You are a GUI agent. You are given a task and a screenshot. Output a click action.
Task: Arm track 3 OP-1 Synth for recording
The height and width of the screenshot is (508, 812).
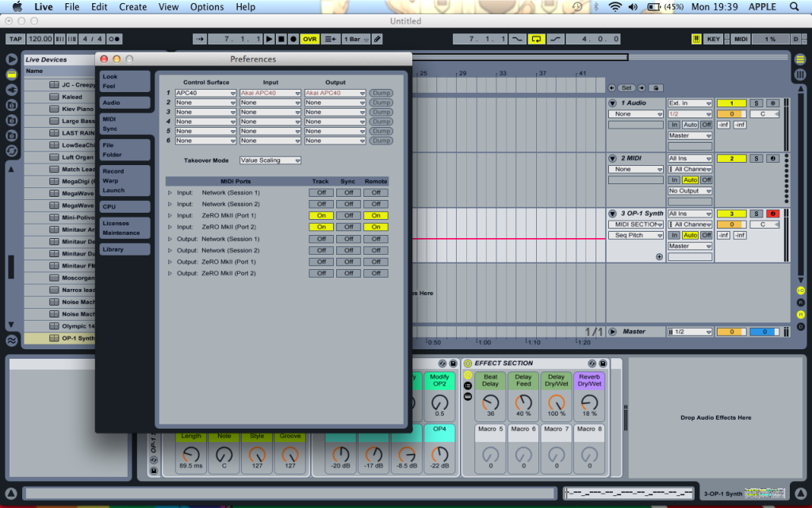pyautogui.click(x=772, y=214)
